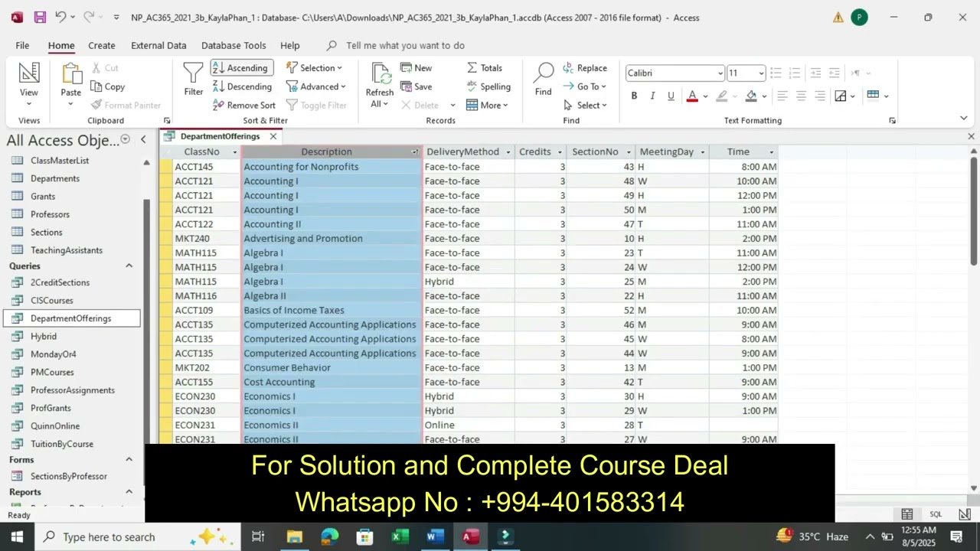Image resolution: width=980 pixels, height=551 pixels.
Task: Open the Professors table
Action: click(50, 214)
